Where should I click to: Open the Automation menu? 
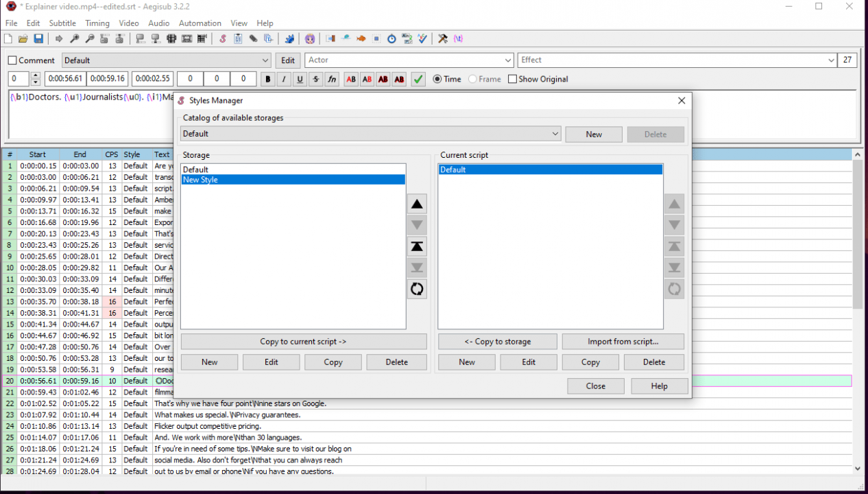click(x=200, y=23)
